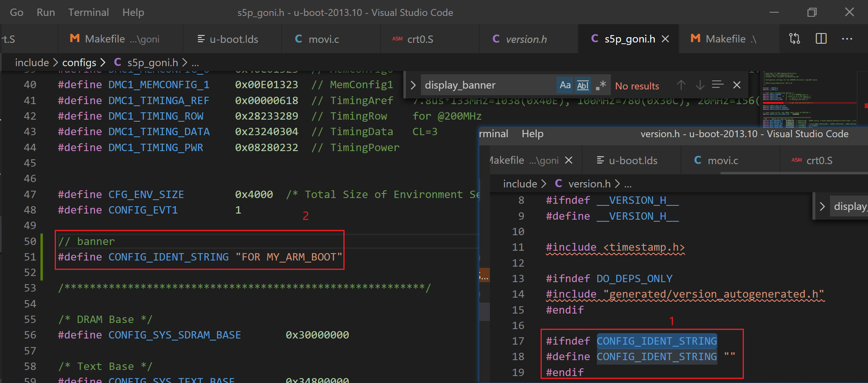This screenshot has height=383, width=868.
Task: Click DMC1_TIMING_ROW macro name
Action: coord(156,116)
